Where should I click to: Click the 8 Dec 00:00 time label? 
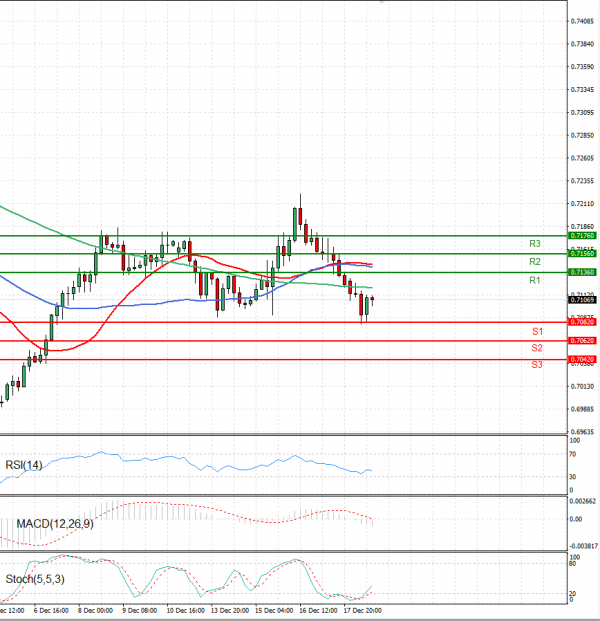[95, 610]
